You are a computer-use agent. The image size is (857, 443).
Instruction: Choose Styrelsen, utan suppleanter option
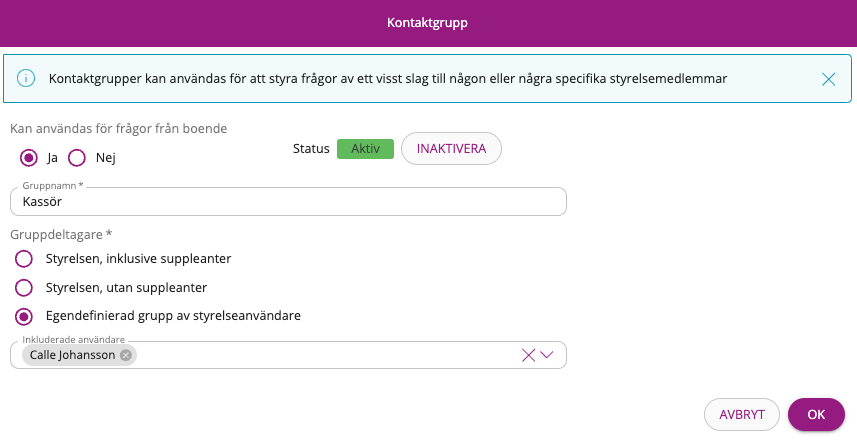click(x=24, y=287)
